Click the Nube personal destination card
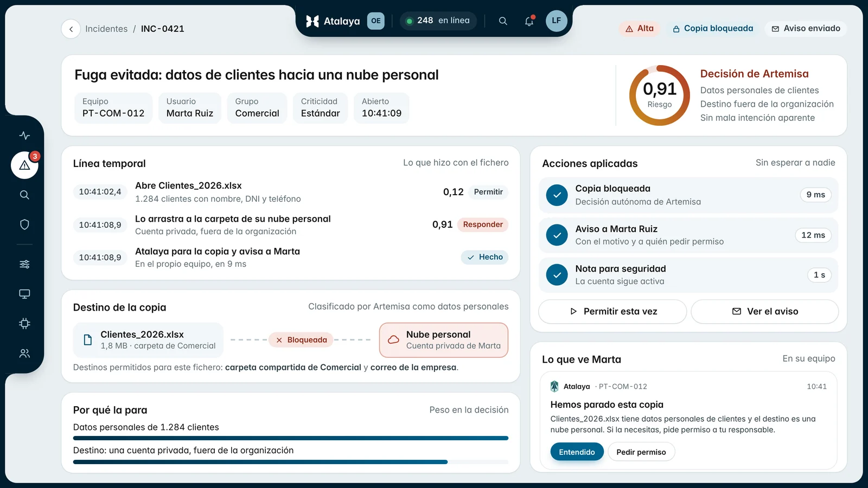This screenshot has width=868, height=488. pyautogui.click(x=444, y=340)
